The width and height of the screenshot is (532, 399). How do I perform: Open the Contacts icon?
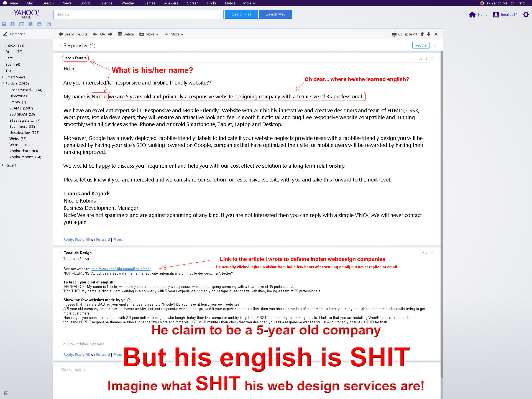click(13, 24)
